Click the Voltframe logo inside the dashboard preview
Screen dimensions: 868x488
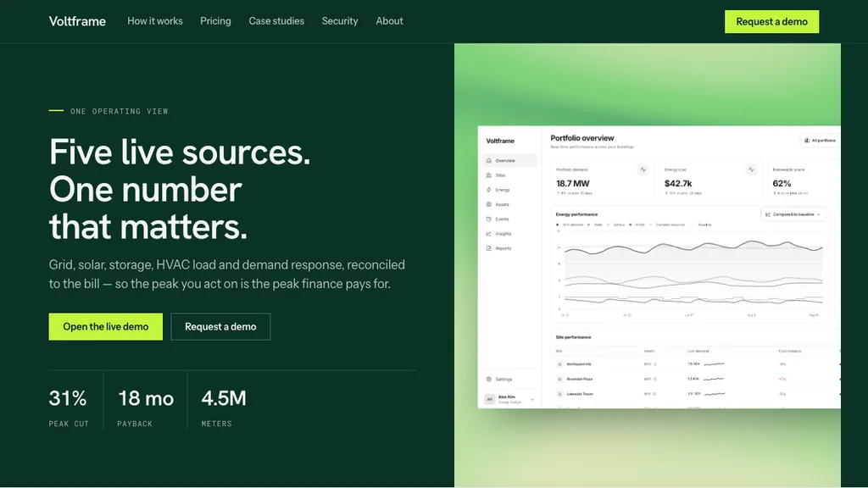(x=500, y=141)
